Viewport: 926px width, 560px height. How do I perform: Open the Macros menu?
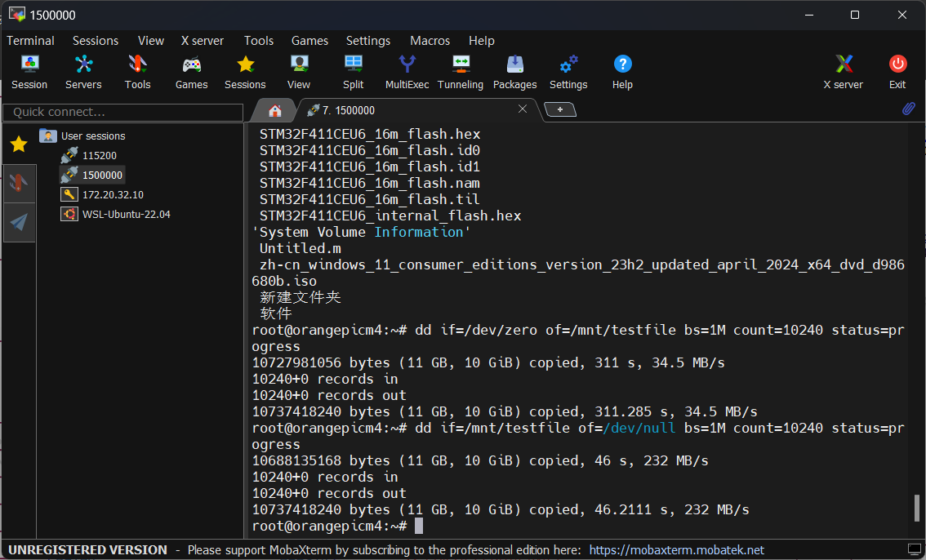tap(430, 41)
